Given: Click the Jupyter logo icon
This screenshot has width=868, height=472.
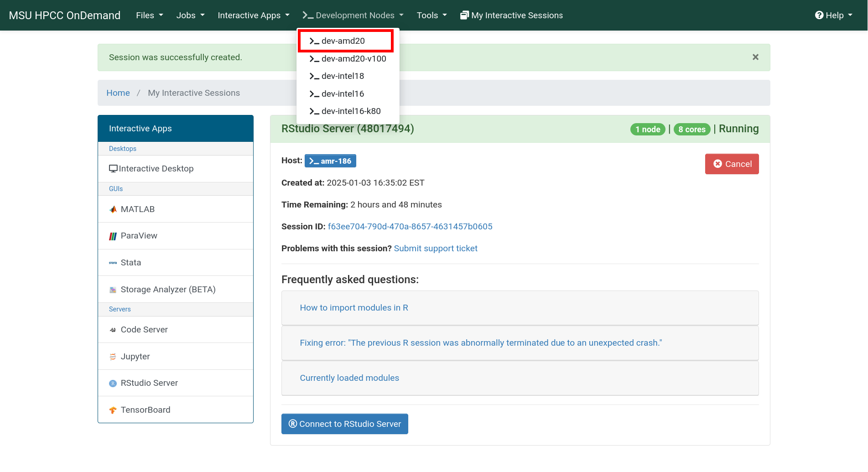Looking at the screenshot, I should coord(113,357).
